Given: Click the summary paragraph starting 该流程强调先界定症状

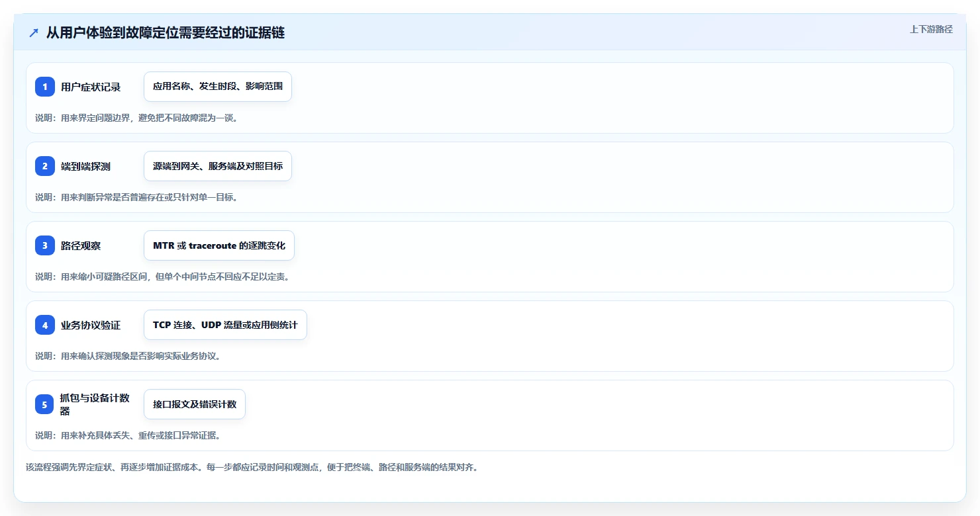Looking at the screenshot, I should click(252, 467).
